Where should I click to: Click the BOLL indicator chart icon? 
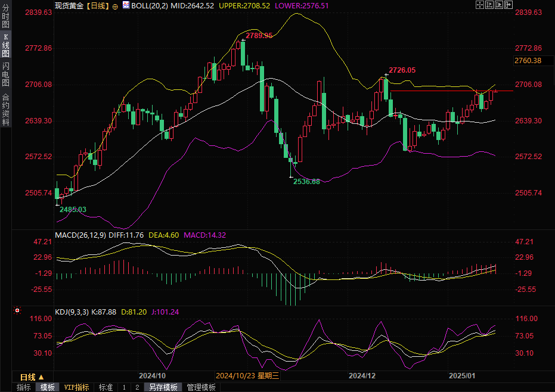125,5
